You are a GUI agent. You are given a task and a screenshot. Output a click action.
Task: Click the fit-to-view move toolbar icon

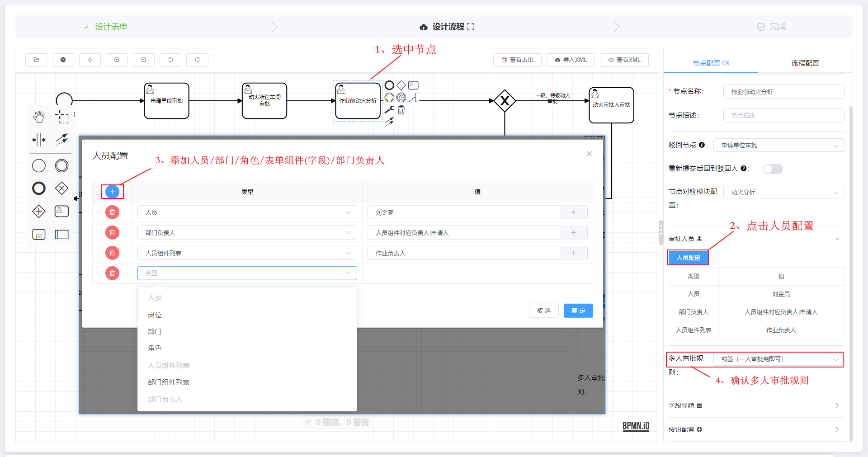[90, 60]
